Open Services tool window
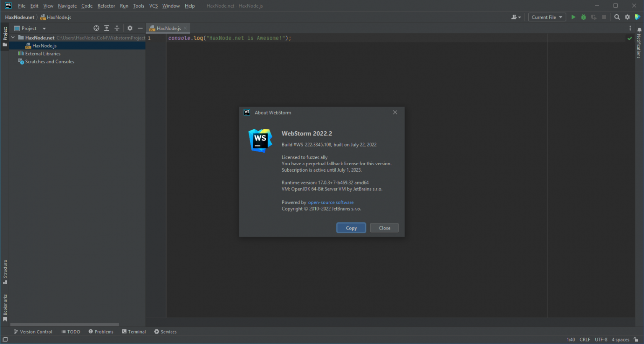Image resolution: width=644 pixels, height=344 pixels. click(x=165, y=331)
